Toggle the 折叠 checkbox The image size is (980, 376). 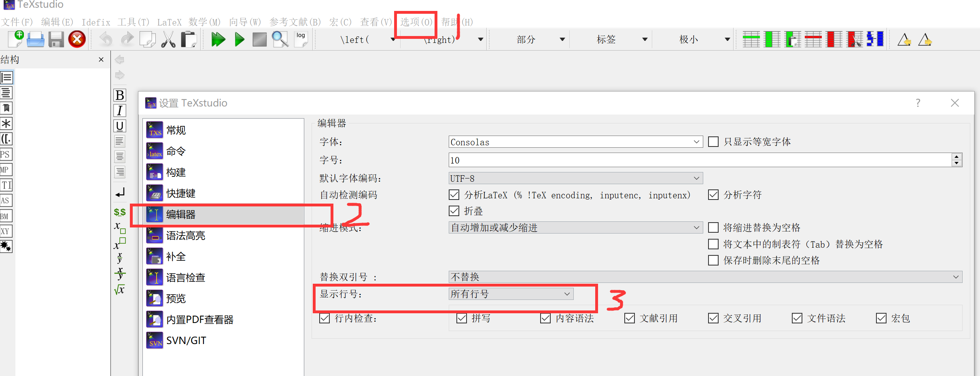pyautogui.click(x=454, y=211)
